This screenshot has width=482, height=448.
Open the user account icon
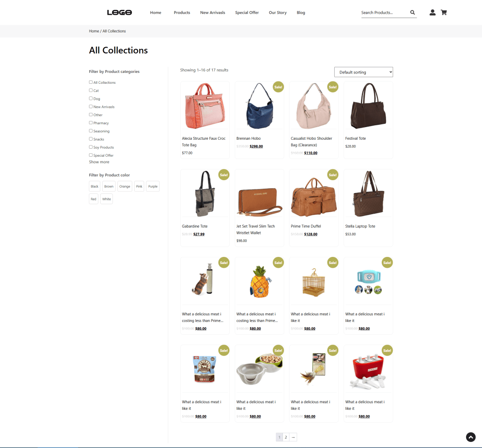click(432, 13)
